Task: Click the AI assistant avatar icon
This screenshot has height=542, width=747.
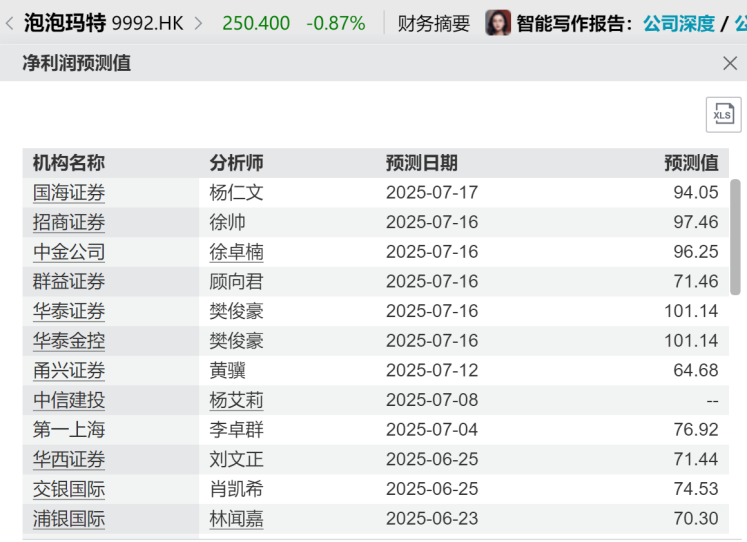Action: pos(498,22)
